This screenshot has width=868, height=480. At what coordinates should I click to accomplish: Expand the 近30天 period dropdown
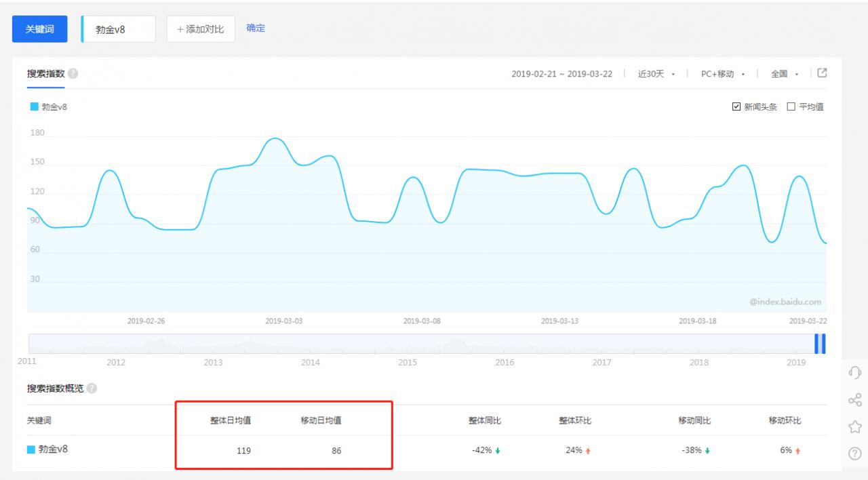[x=657, y=74]
